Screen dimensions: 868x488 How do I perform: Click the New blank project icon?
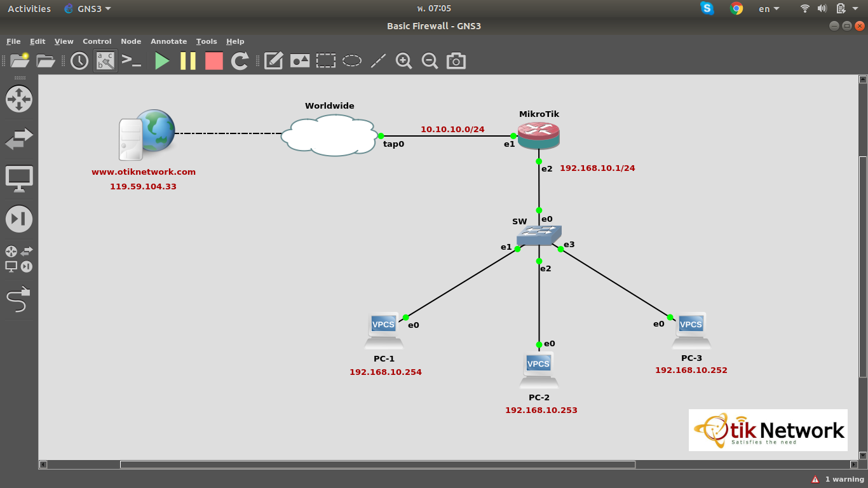(20, 60)
